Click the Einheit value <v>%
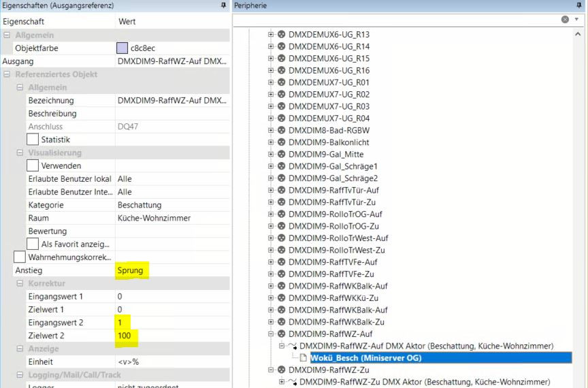 pos(172,361)
